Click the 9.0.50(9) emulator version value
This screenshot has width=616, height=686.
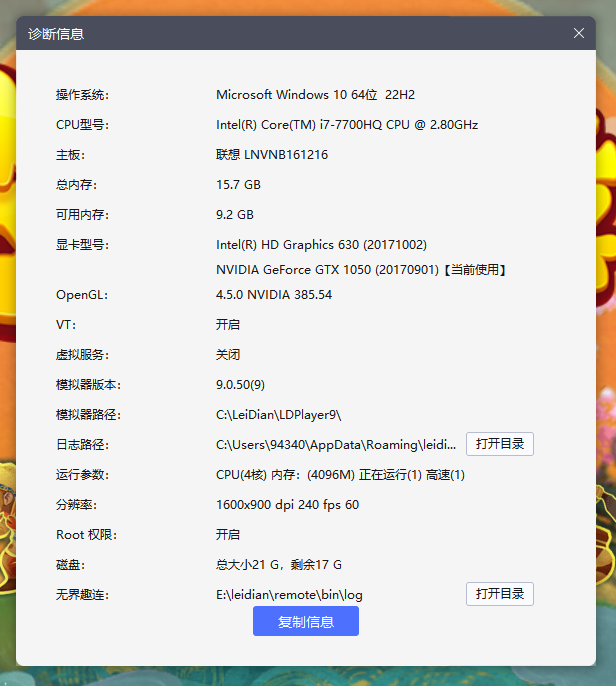[x=240, y=385]
